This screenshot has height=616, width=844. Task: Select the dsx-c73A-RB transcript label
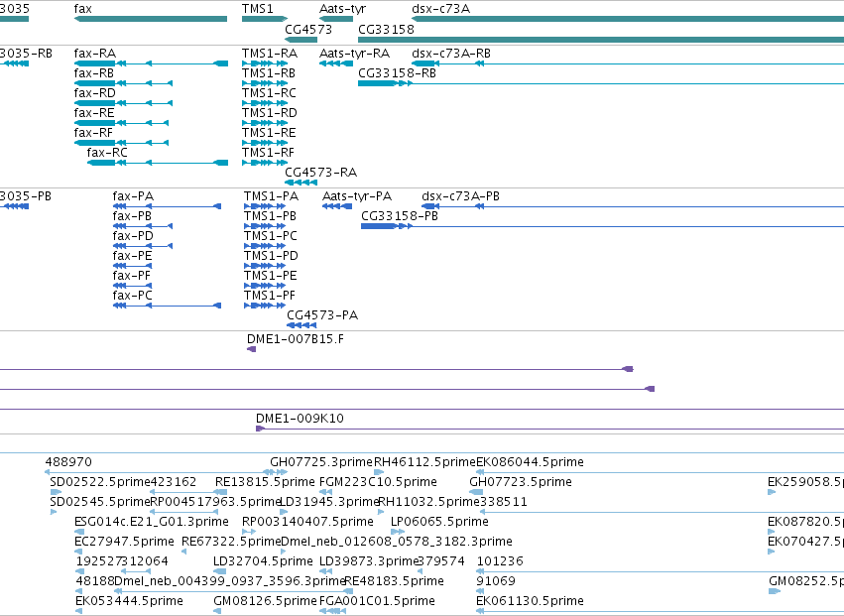tap(451, 54)
